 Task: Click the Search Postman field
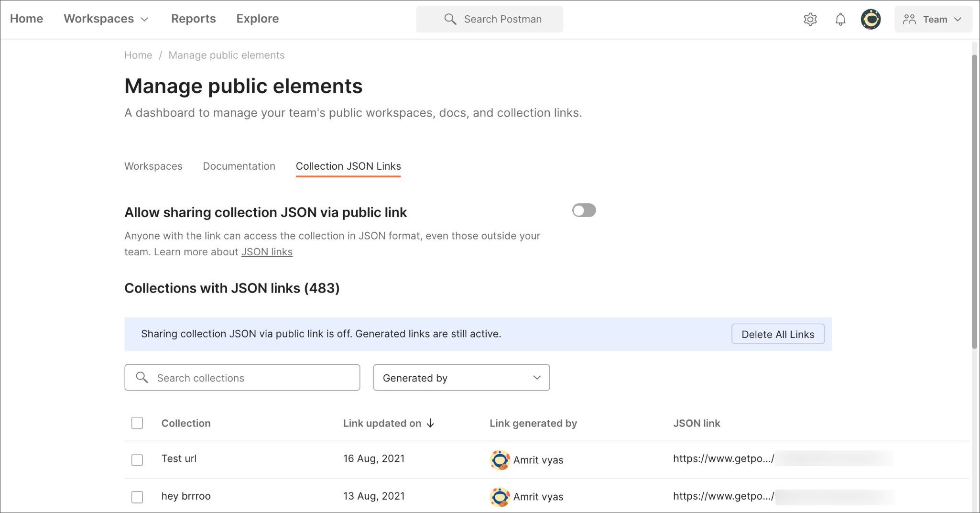click(x=489, y=19)
